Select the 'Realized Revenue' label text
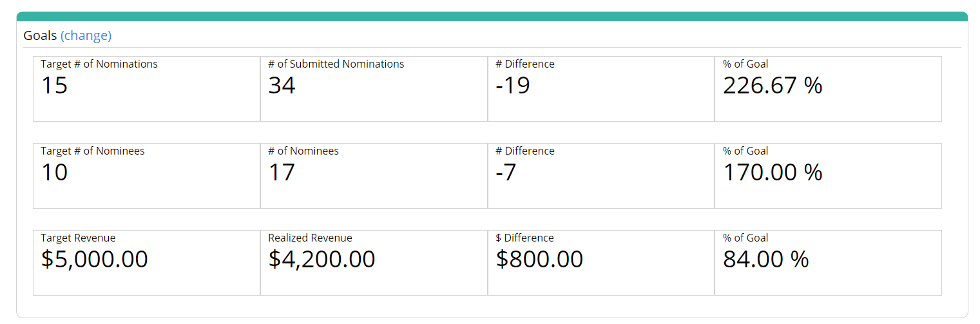 311,238
